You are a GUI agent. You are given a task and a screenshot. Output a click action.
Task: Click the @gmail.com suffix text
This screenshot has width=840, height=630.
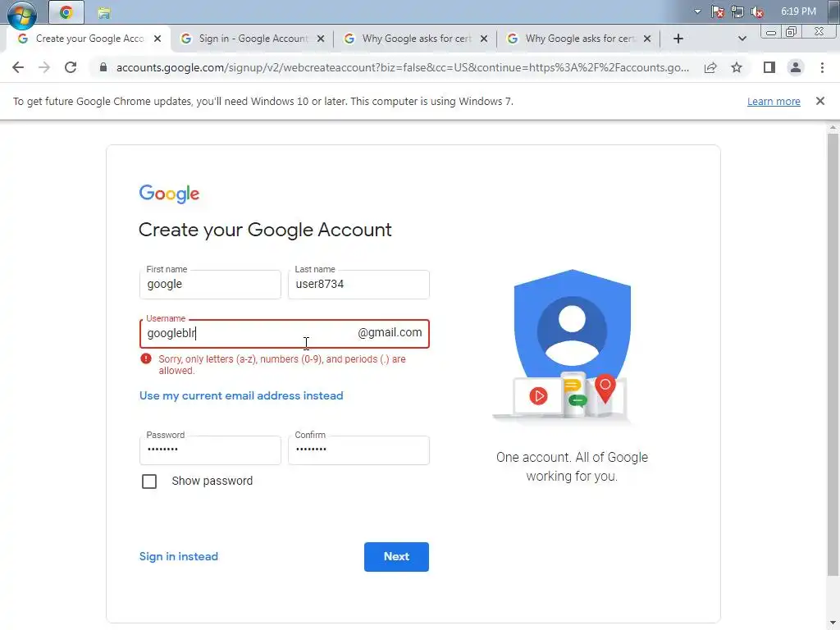click(x=390, y=333)
